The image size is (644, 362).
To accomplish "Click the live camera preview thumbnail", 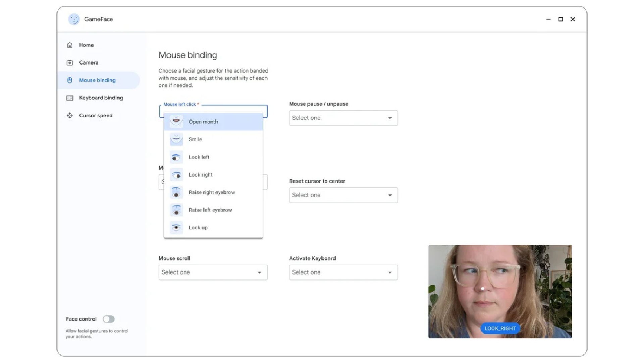I will (x=500, y=292).
